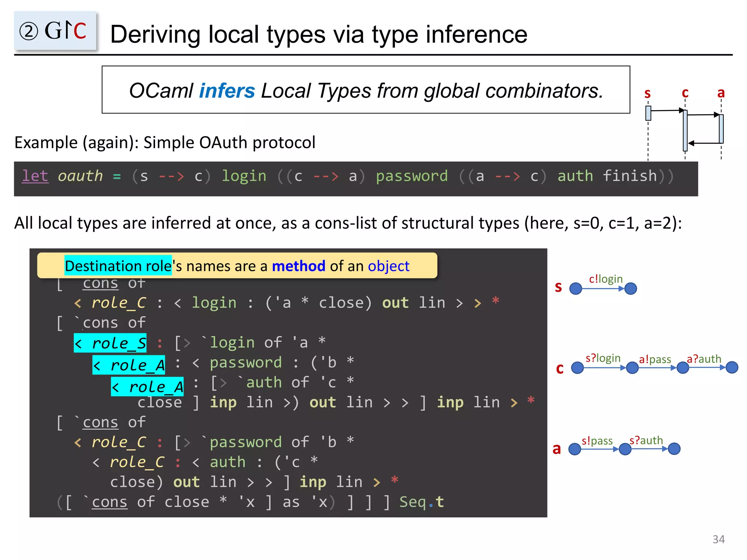Click the 'password' label in the oauth definition
The width and height of the screenshot is (747, 560).
tap(412, 176)
